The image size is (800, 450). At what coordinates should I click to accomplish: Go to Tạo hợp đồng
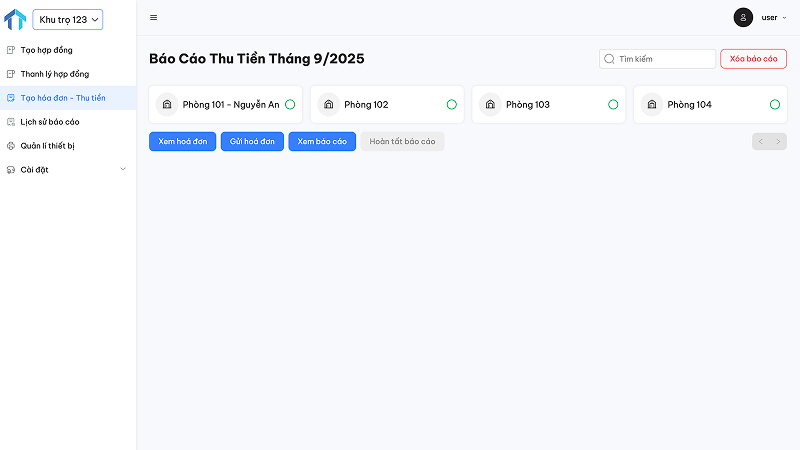click(x=46, y=50)
